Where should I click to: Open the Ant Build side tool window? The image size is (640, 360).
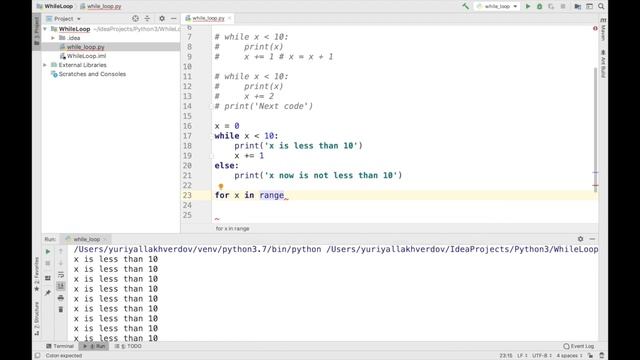tap(603, 63)
